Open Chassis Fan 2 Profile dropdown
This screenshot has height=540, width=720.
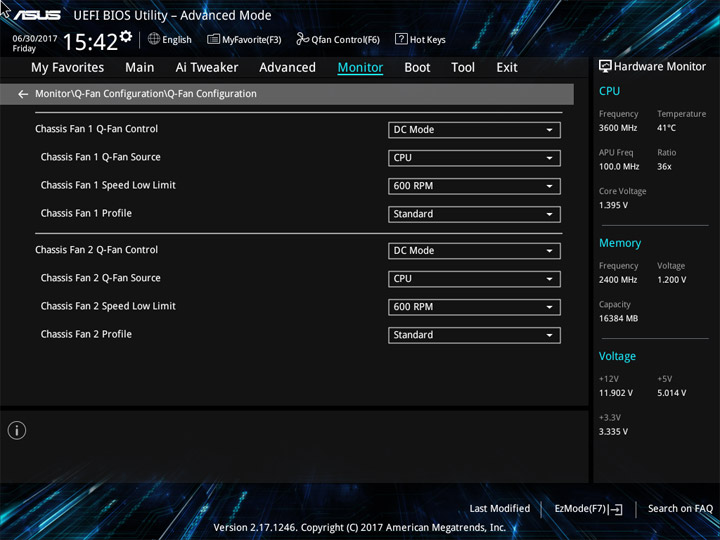(474, 335)
